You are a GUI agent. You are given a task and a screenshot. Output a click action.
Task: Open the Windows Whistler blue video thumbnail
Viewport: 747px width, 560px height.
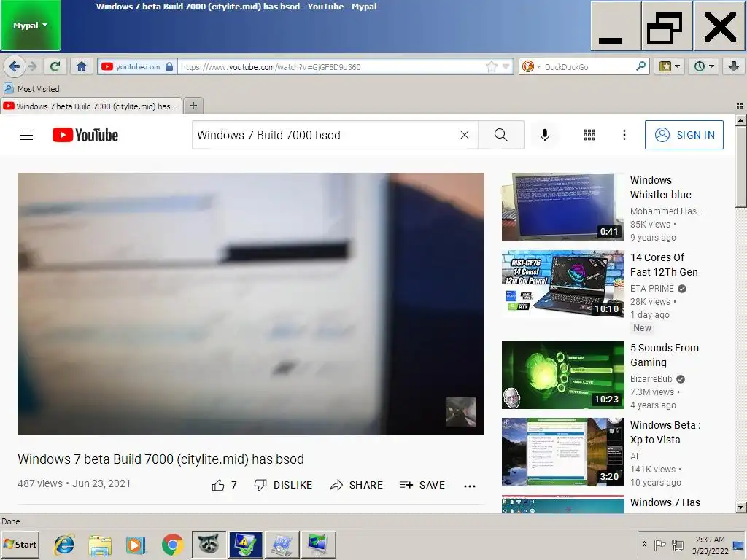tap(562, 207)
